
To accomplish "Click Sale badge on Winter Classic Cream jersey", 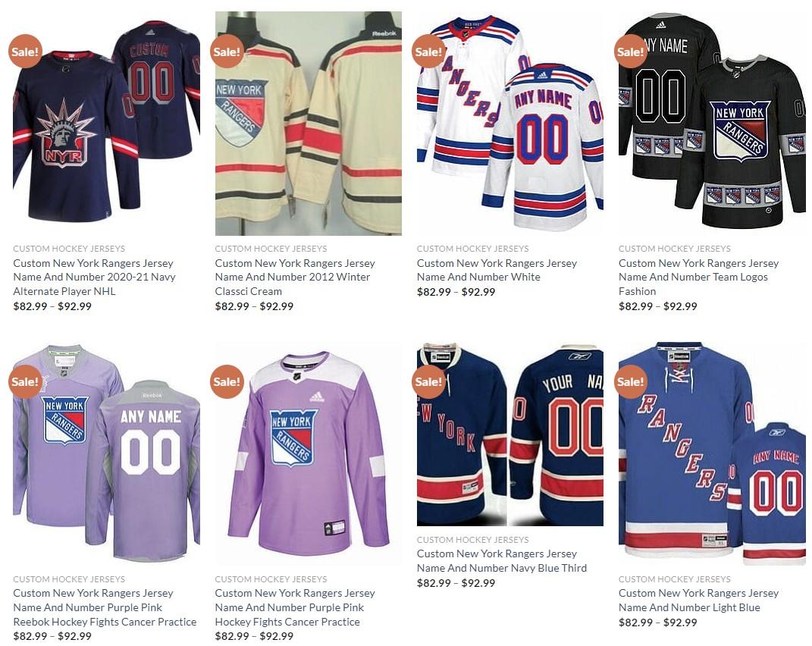I will (x=227, y=52).
